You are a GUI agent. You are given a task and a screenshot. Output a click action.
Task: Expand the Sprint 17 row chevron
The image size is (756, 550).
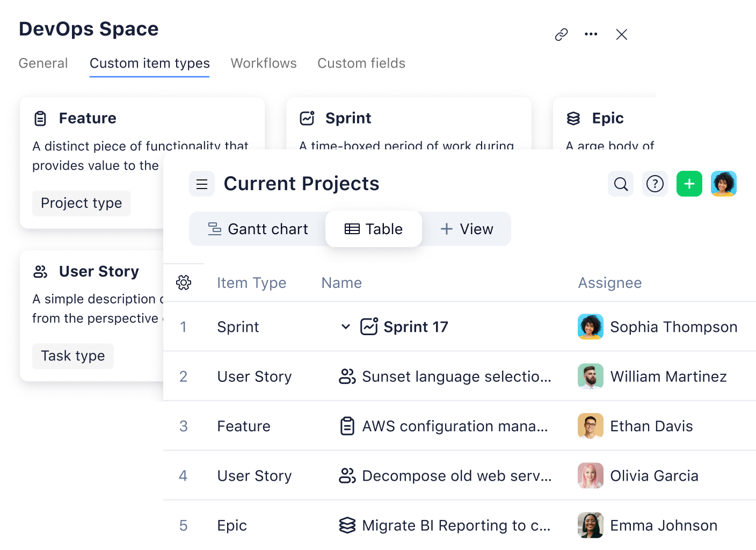(345, 327)
